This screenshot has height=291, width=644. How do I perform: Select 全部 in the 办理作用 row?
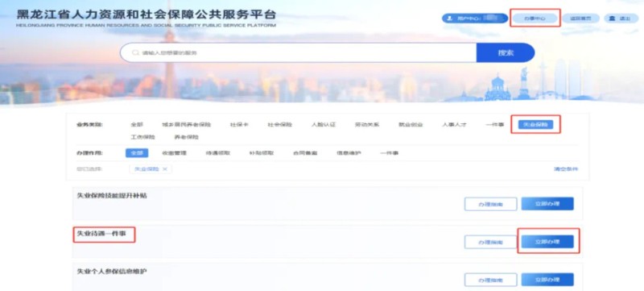point(137,153)
